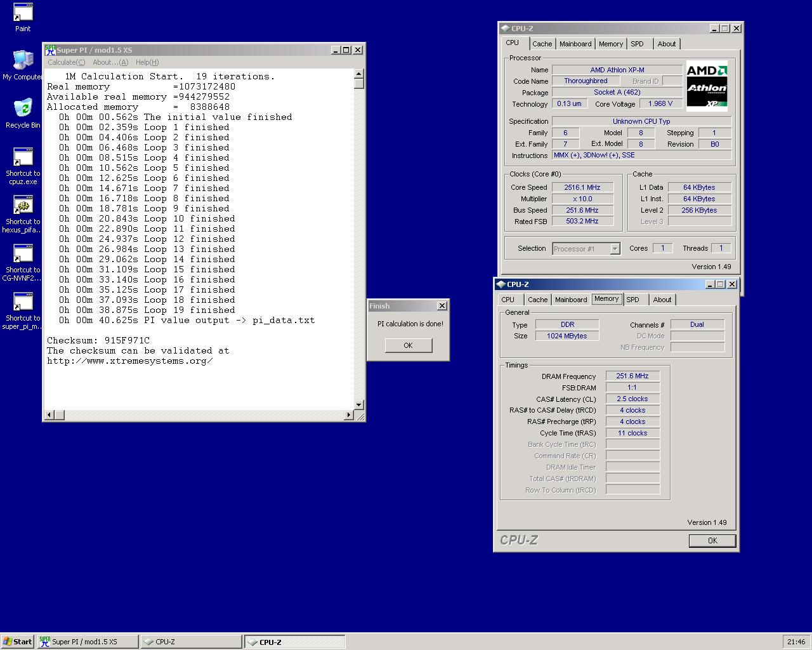The width and height of the screenshot is (812, 650).
Task: Click scroll left arrow in Super PI
Action: 49,415
